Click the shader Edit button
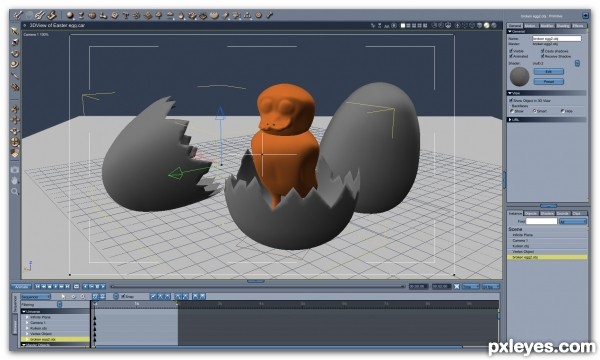The width and height of the screenshot is (600, 360). [548, 72]
